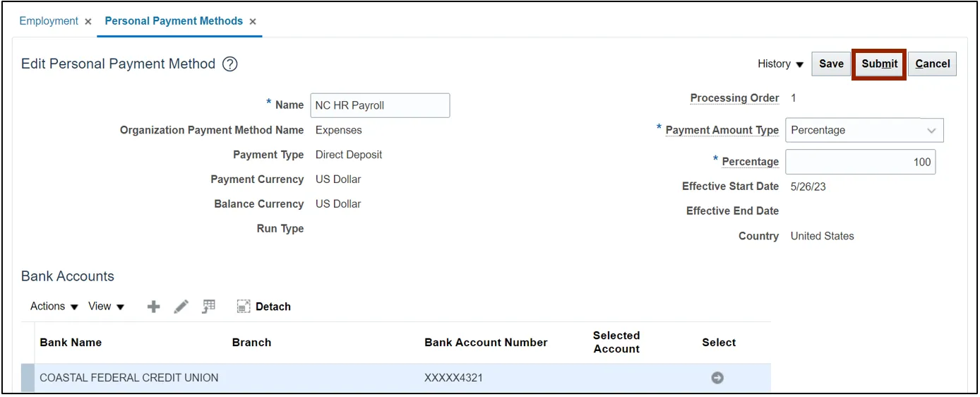Click the Percentage input field
The image size is (980, 397).
[861, 162]
